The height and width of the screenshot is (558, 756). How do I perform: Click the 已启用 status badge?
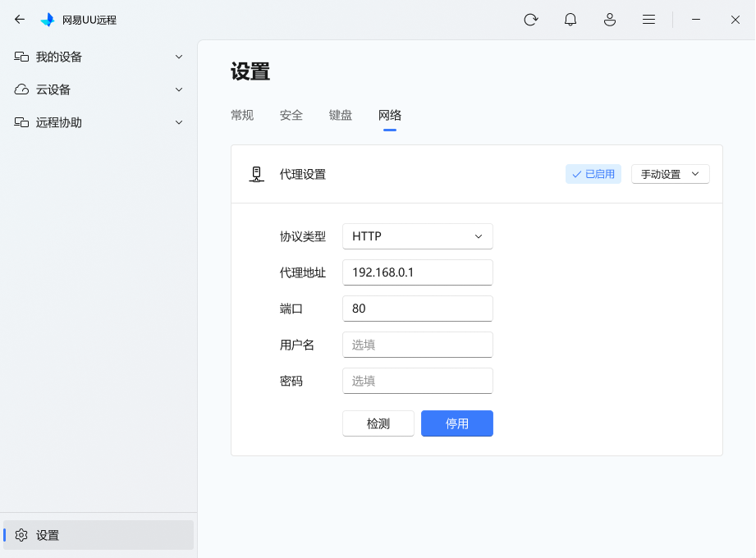point(593,174)
